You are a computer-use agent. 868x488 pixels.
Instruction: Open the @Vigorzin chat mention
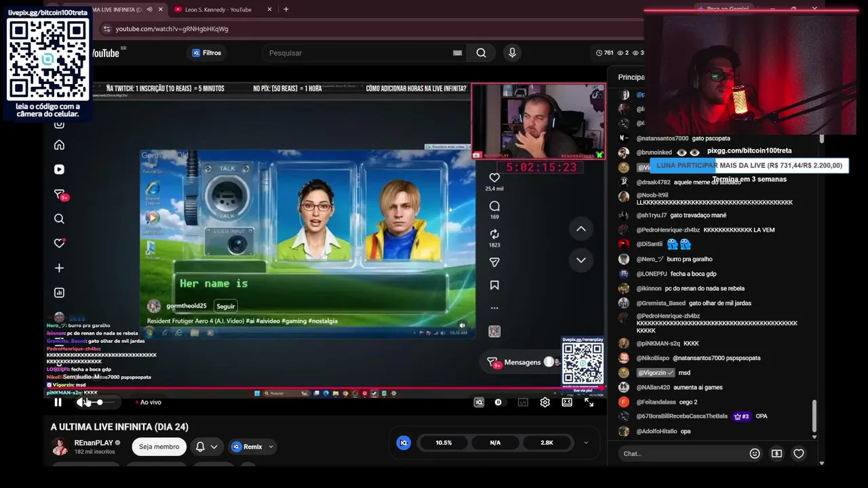coord(656,373)
